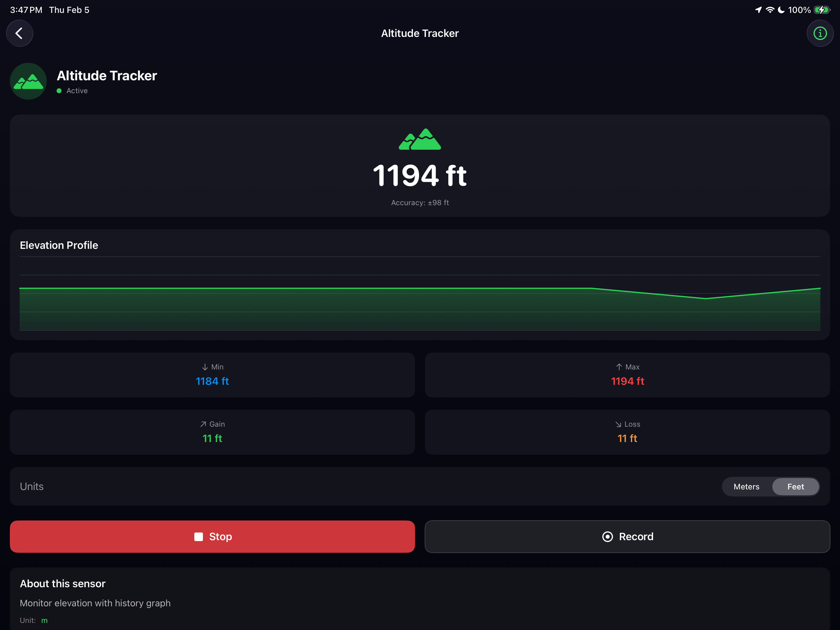840x630 pixels.
Task: Click the 1194 ft altitude reading
Action: pos(420,176)
